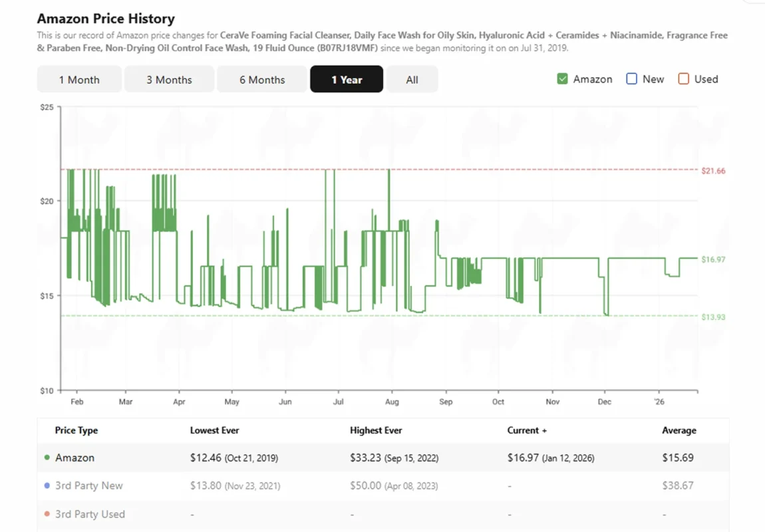This screenshot has height=532, width=765.
Task: Select the 6 Months time range
Action: (x=262, y=79)
